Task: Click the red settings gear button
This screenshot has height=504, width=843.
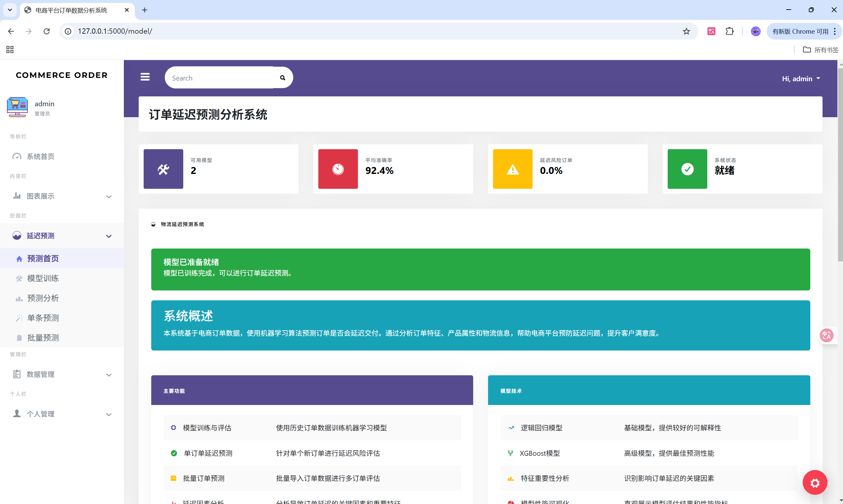Action: pyautogui.click(x=815, y=482)
